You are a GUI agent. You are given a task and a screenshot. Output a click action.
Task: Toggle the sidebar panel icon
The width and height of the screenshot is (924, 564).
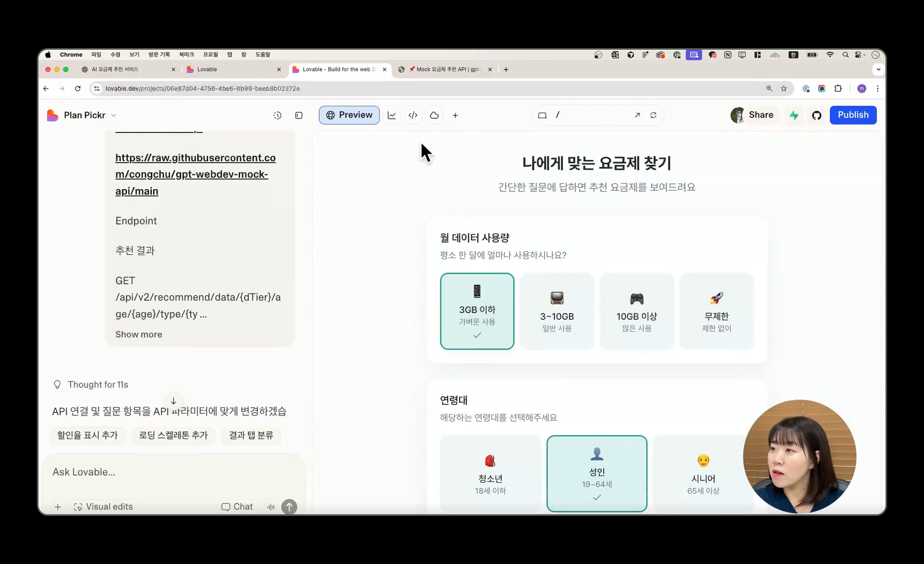coord(299,115)
